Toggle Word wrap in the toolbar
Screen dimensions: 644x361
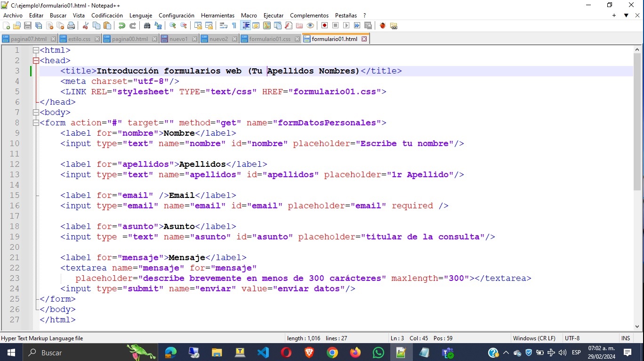pos(224,25)
